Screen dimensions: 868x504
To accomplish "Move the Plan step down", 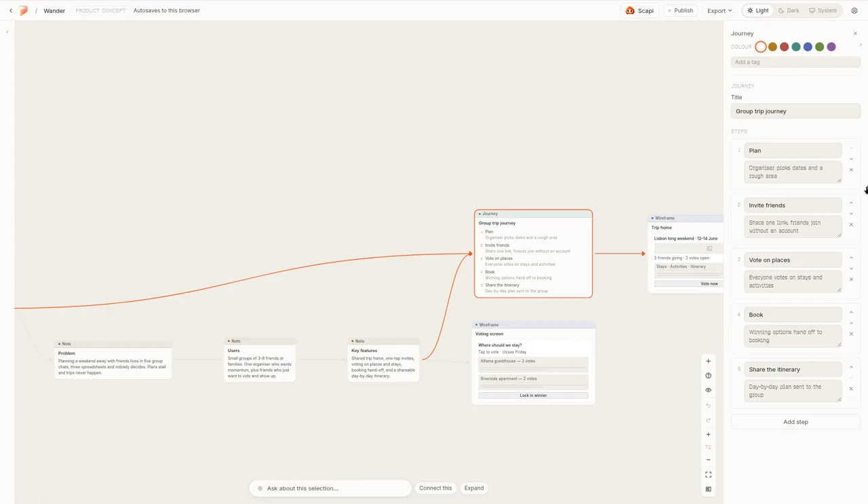I will 852,159.
